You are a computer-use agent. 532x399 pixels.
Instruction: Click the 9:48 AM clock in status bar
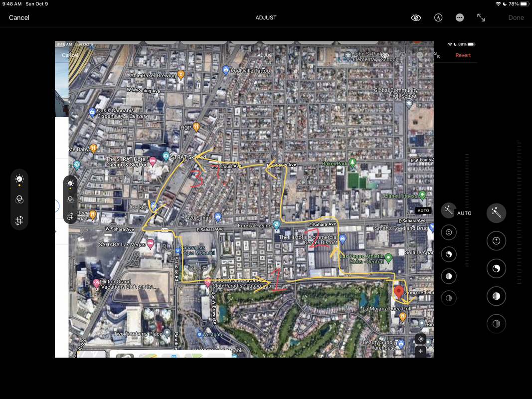pyautogui.click(x=12, y=3)
